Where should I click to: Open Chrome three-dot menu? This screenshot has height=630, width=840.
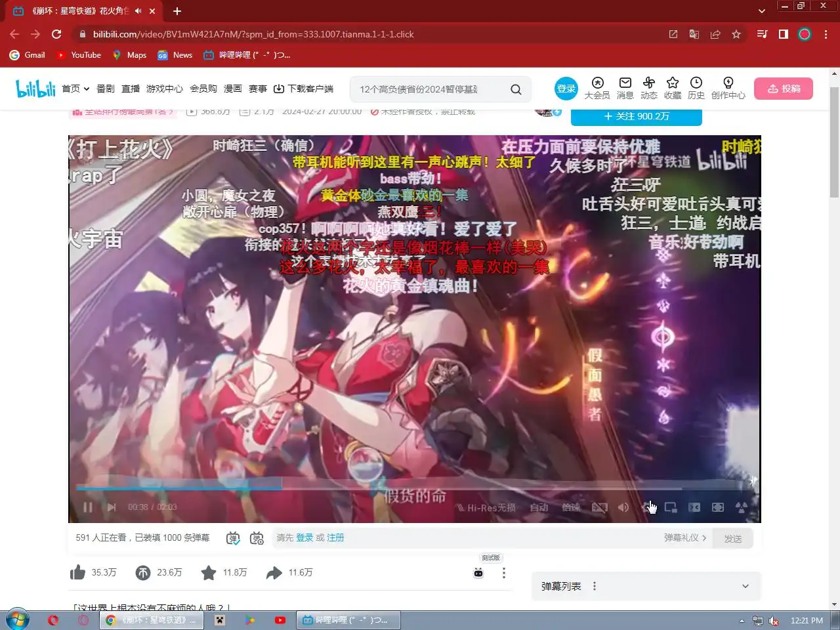826,34
